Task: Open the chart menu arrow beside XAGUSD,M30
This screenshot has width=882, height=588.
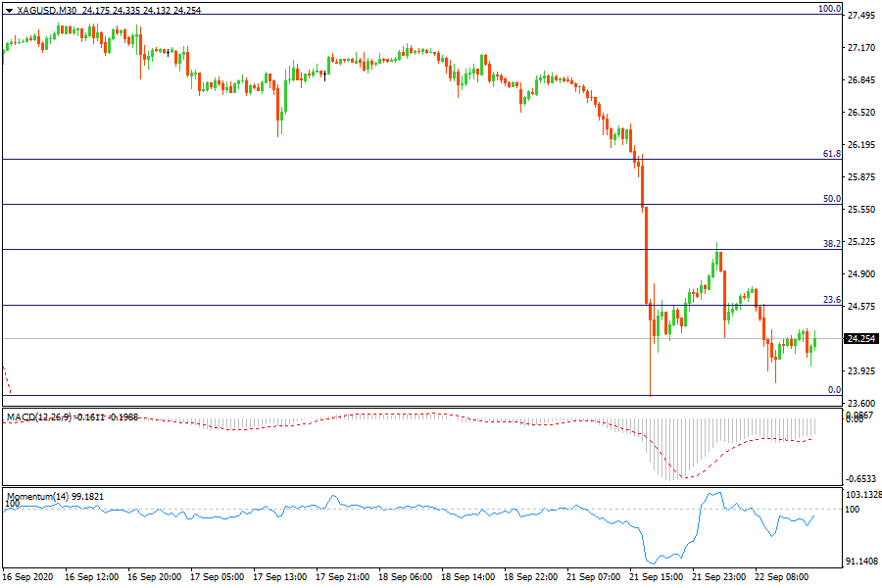Action: [x=9, y=10]
